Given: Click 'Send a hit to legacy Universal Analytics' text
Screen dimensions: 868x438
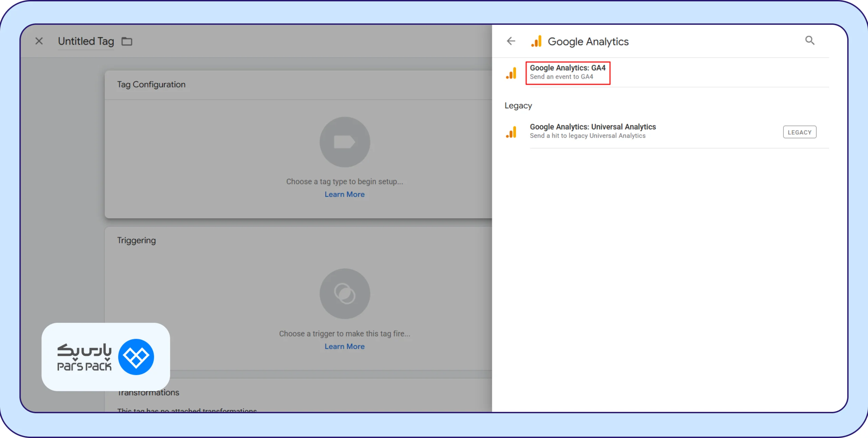Looking at the screenshot, I should pos(588,136).
